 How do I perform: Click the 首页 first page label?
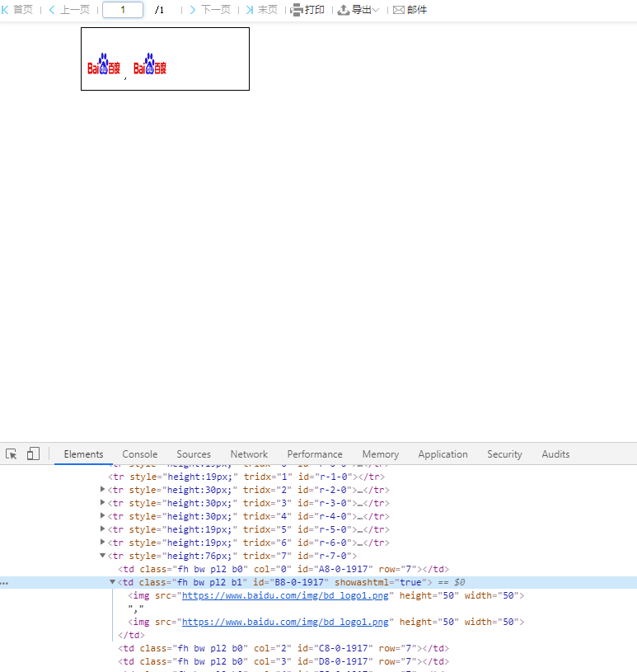pos(23,10)
